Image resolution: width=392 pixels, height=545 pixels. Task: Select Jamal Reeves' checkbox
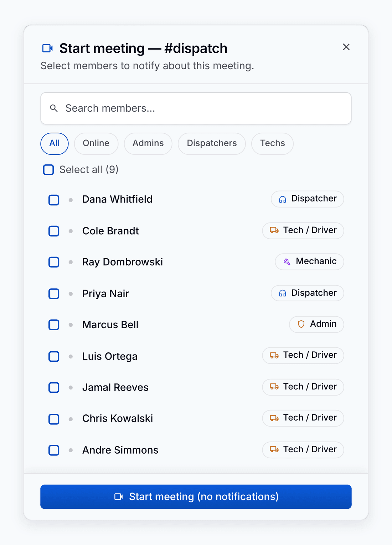(54, 387)
